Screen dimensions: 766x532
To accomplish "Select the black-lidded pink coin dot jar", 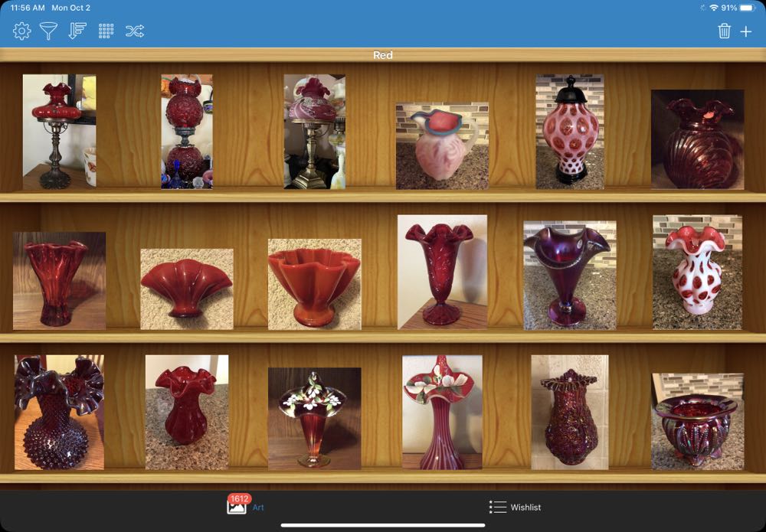I will click(x=569, y=131).
